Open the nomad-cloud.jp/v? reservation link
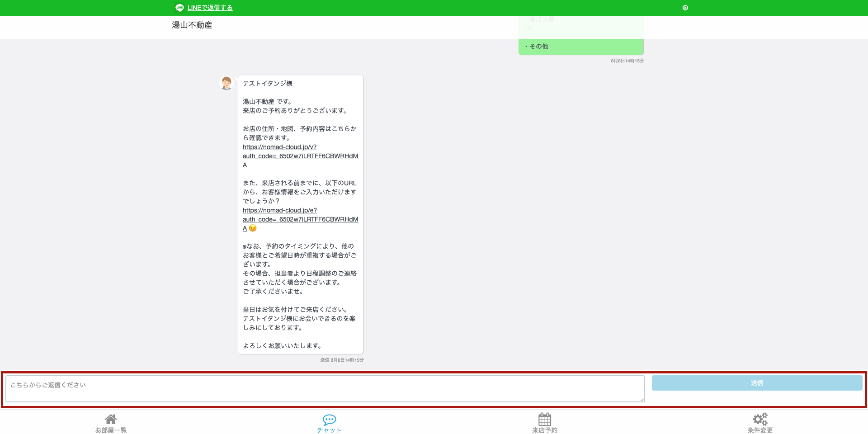 pos(300,156)
